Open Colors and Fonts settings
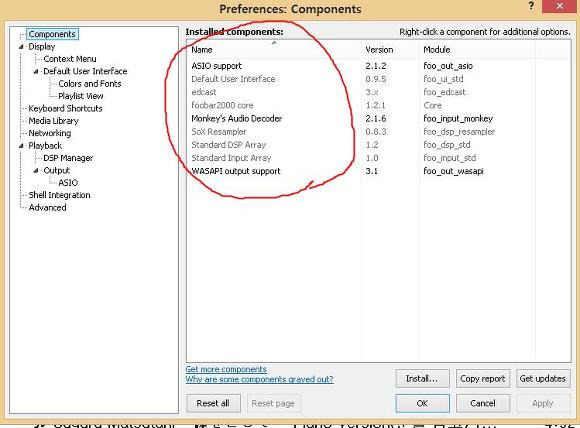 (90, 84)
